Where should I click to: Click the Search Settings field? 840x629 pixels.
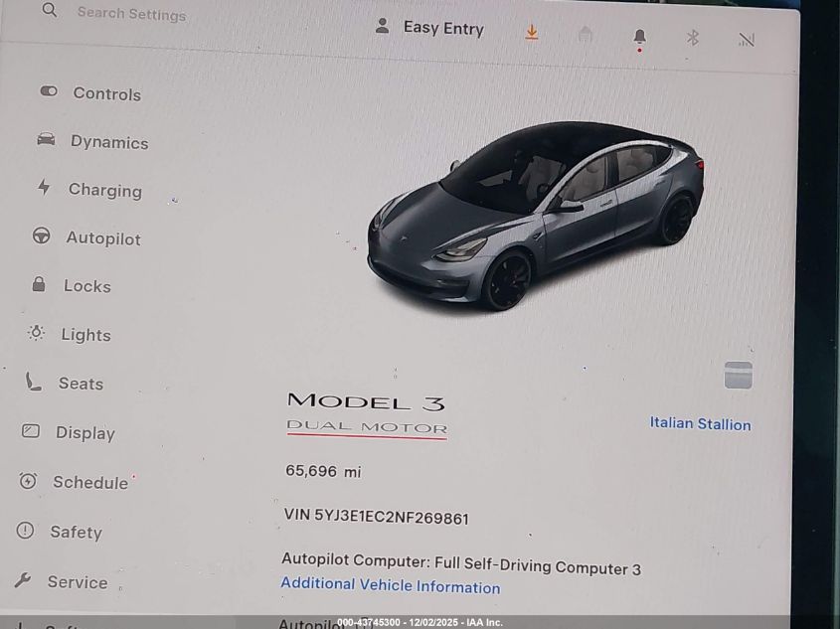coord(132,13)
